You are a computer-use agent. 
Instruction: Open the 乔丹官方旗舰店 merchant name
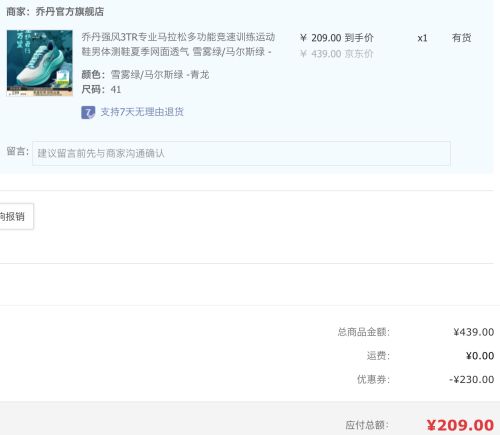tap(70, 11)
